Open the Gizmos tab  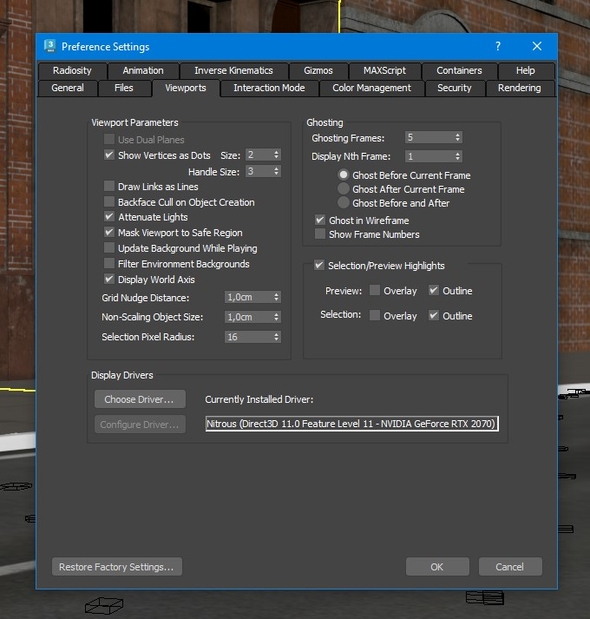(318, 71)
